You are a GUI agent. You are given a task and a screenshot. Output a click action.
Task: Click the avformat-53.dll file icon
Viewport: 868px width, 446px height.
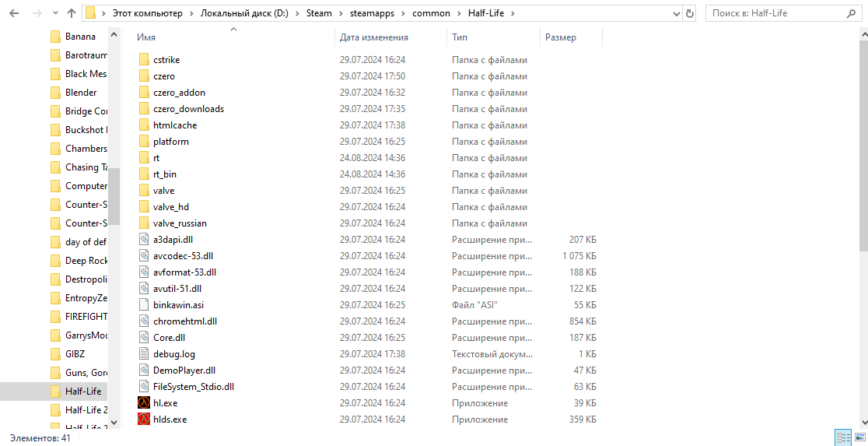point(144,272)
